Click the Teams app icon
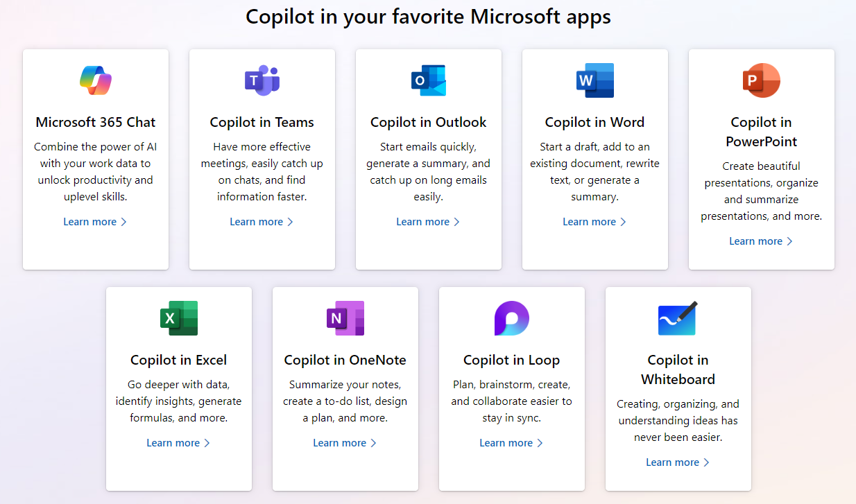The image size is (856, 504). [262, 80]
